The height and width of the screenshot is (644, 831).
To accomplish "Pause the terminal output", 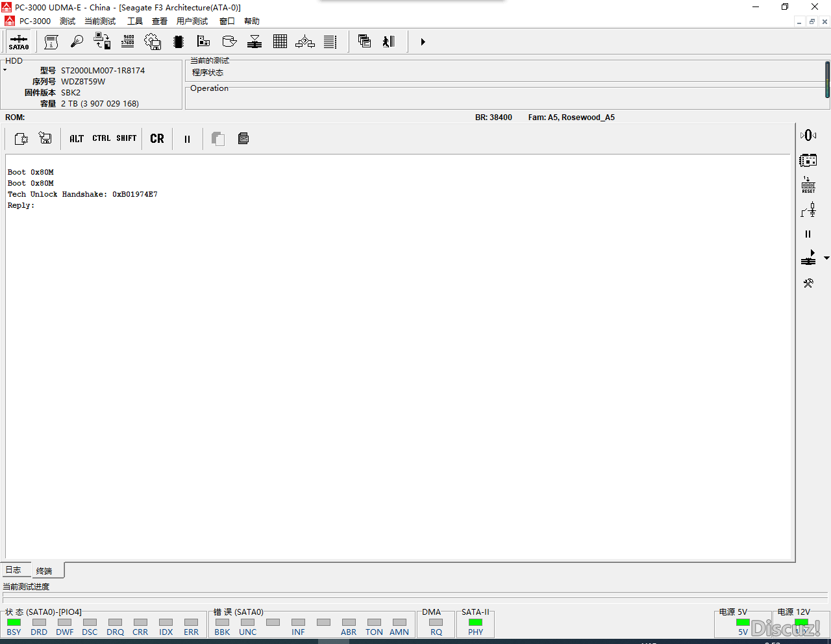I will click(187, 139).
